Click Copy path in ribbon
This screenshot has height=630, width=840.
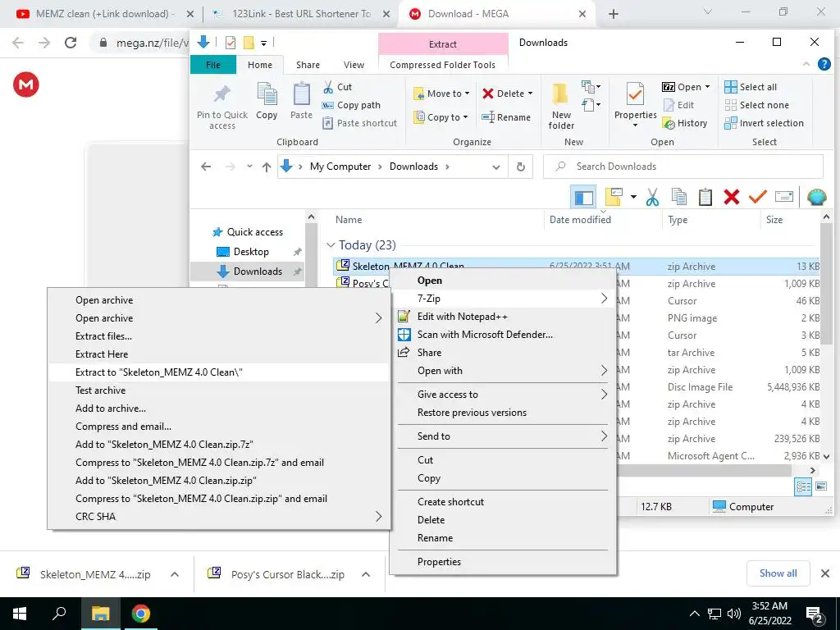[351, 105]
